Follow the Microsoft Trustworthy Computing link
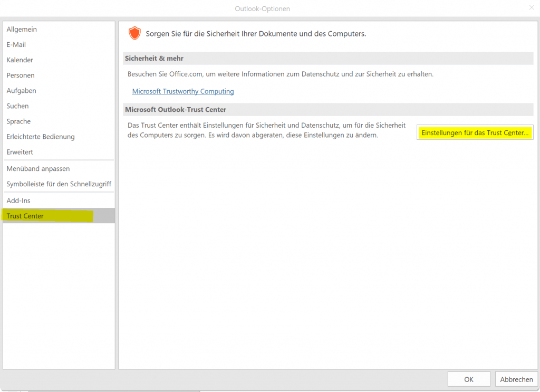 pyautogui.click(x=183, y=91)
